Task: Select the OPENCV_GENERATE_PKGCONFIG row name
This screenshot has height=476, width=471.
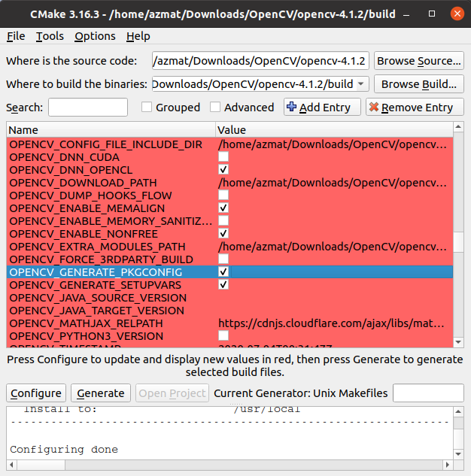Action: [x=96, y=272]
